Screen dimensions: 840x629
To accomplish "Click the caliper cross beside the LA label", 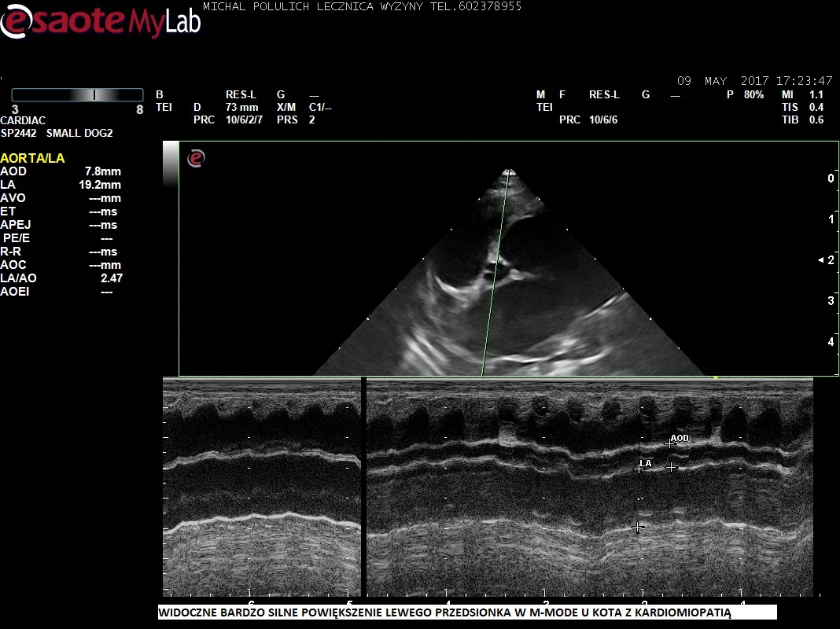I will click(x=639, y=468).
